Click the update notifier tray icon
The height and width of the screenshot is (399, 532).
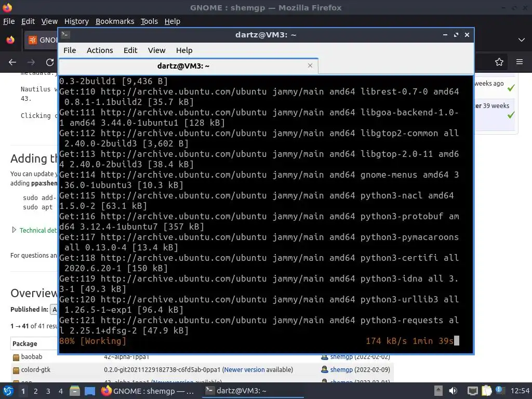coord(500,391)
